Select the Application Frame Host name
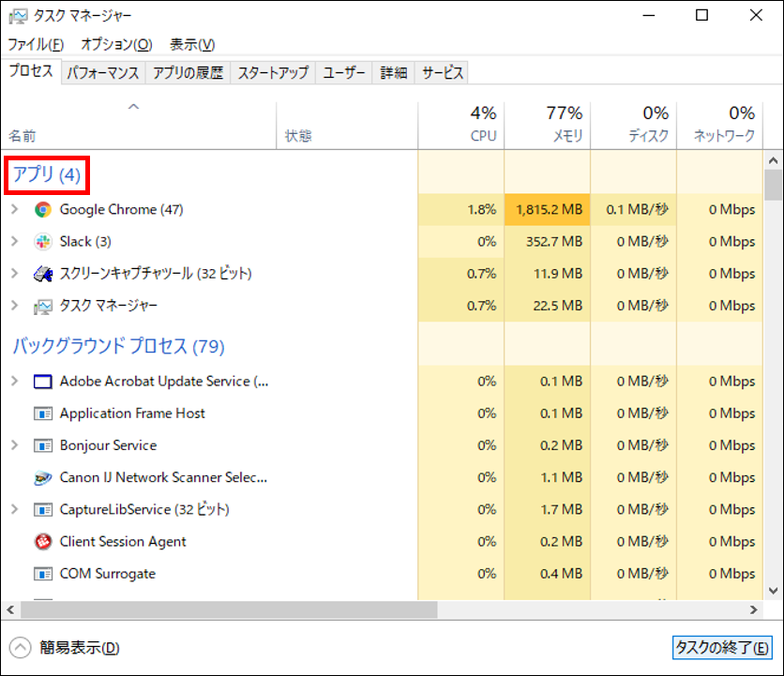Screen dimensions: 784x676 132,413
